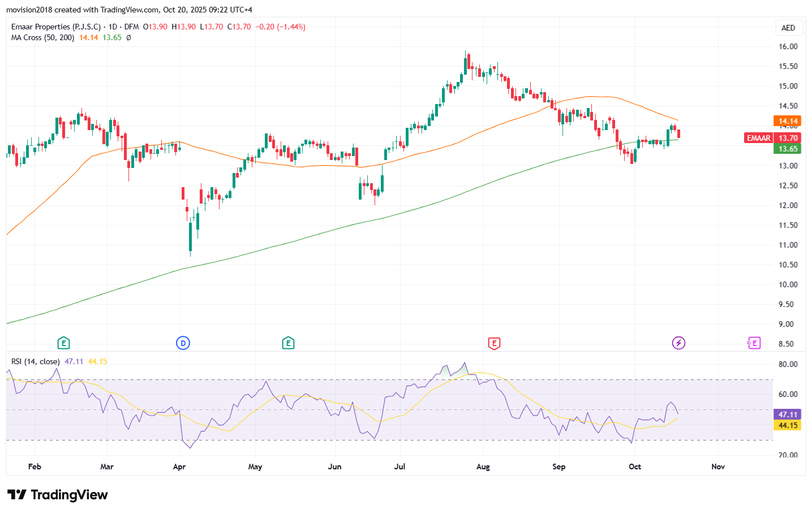Click the TradingView logo
Image resolution: width=812 pixels, height=514 pixels.
tap(58, 495)
